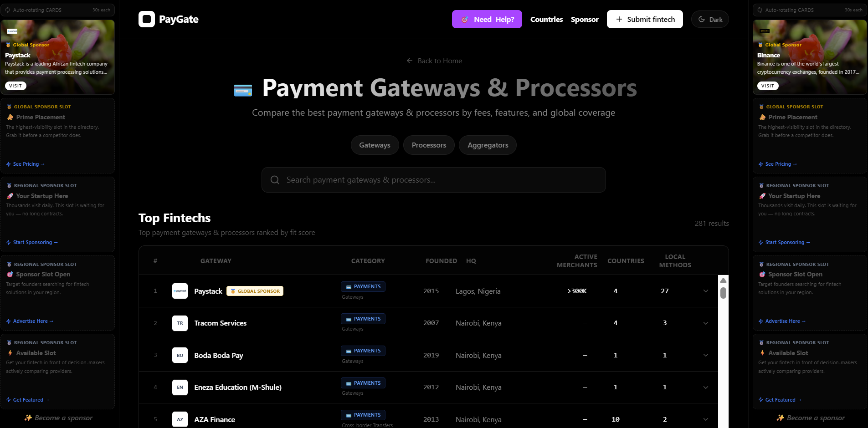Open the See Pricing link
This screenshot has height=428, width=868.
[26, 164]
